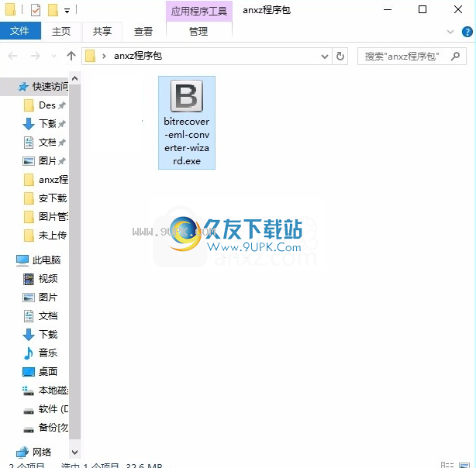476x468 pixels.
Task: Open the recent locations dropdown arrow
Action: click(x=53, y=56)
